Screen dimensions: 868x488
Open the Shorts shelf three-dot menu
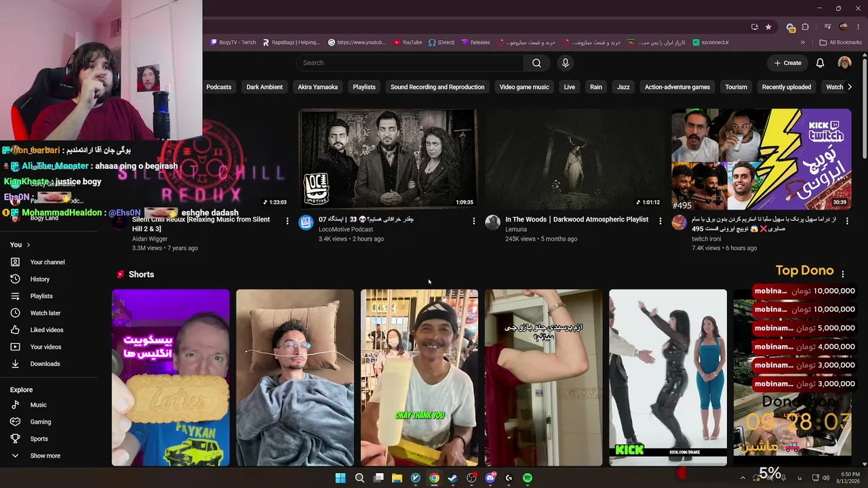(x=843, y=274)
